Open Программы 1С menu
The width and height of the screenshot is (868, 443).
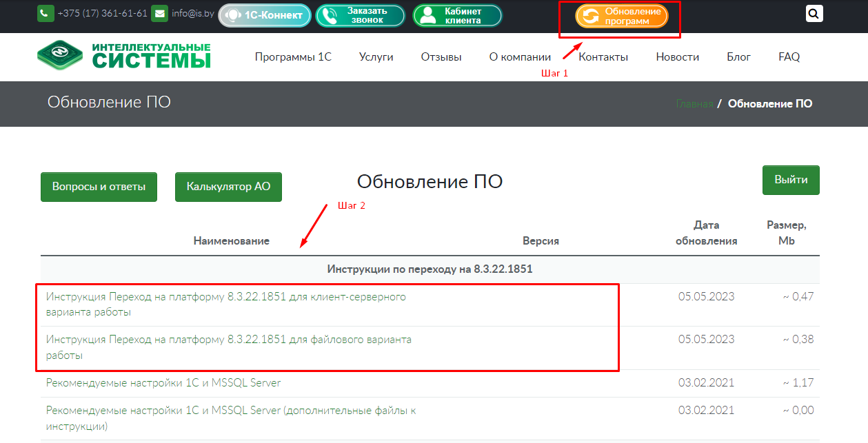click(x=293, y=57)
